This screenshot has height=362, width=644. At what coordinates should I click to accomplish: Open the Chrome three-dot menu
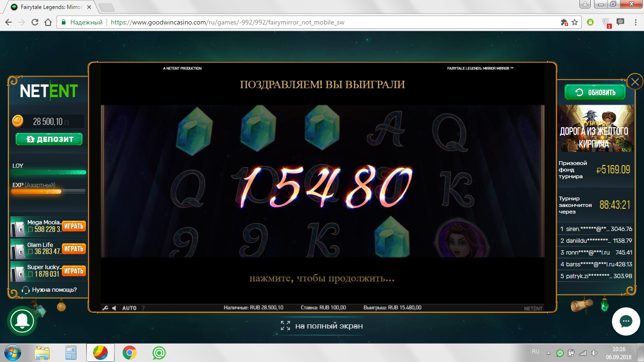(635, 22)
